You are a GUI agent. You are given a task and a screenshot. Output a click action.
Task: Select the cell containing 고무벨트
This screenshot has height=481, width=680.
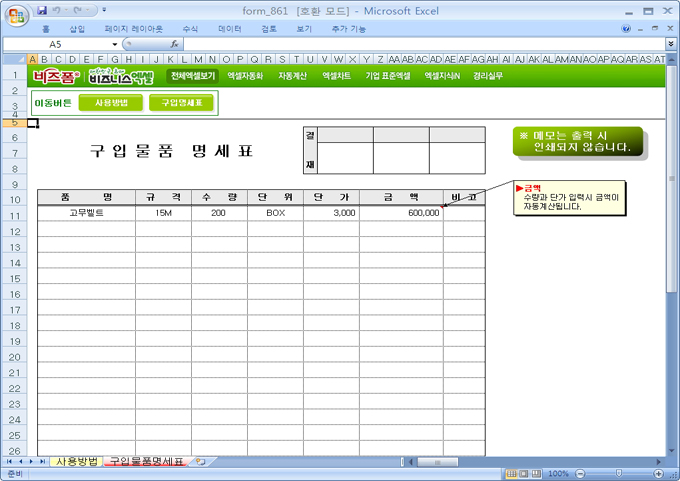(x=87, y=213)
